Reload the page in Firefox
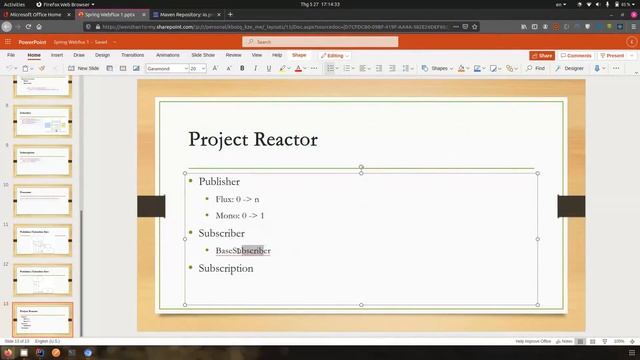 pos(28,27)
